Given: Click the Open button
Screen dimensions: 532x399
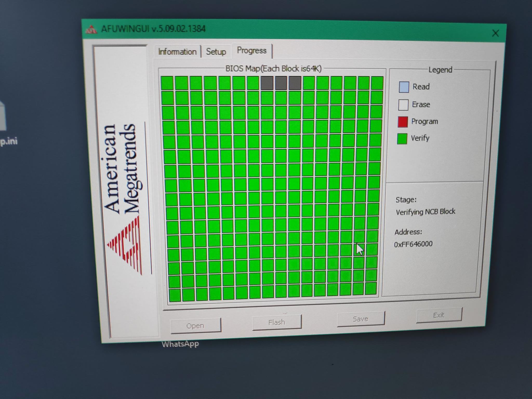Looking at the screenshot, I should 196,325.
